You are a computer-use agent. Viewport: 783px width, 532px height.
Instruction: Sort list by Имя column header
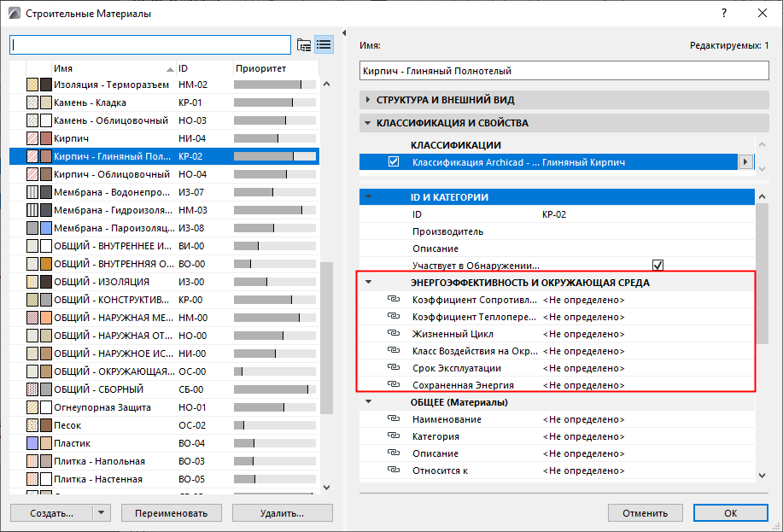pos(114,68)
